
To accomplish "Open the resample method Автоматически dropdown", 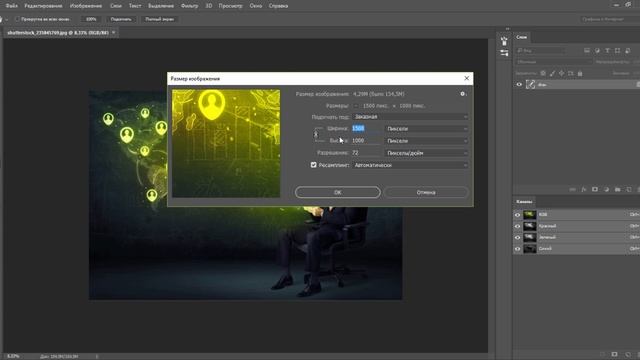I will point(410,165).
